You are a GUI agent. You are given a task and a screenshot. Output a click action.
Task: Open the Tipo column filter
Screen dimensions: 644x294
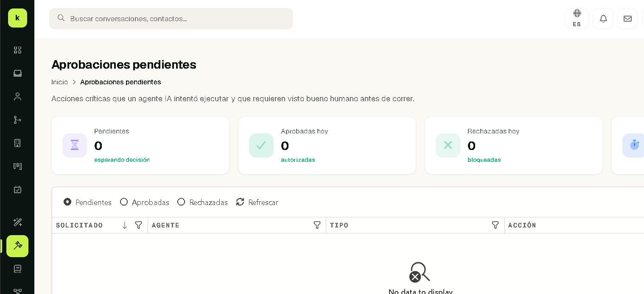495,225
